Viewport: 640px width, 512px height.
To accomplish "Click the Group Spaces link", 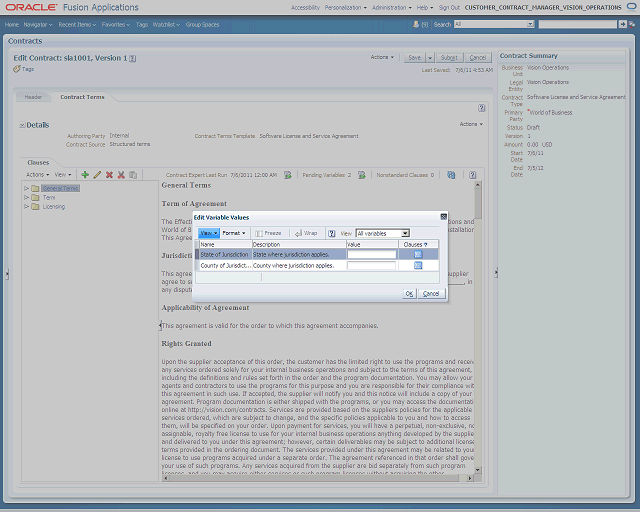I will pos(202,24).
